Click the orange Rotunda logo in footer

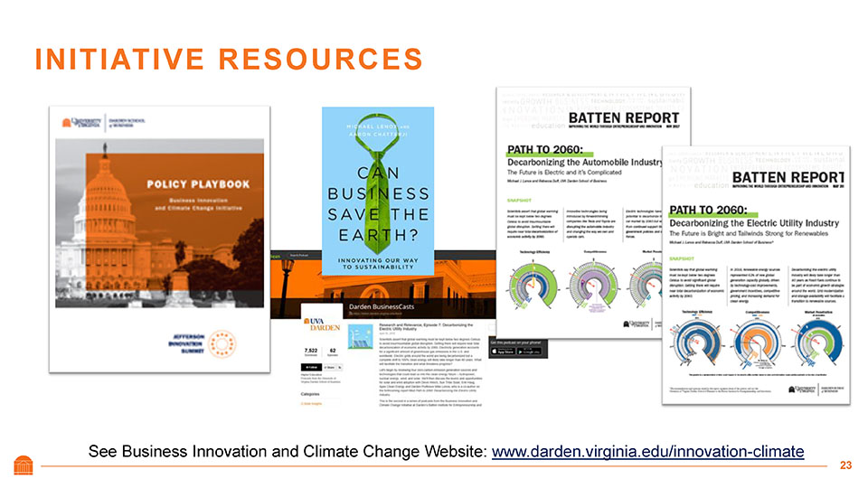click(x=24, y=465)
